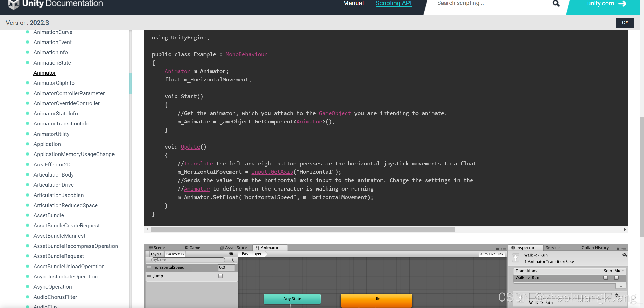
Task: Switch to the Parameters tab in Animator
Action: (175, 254)
